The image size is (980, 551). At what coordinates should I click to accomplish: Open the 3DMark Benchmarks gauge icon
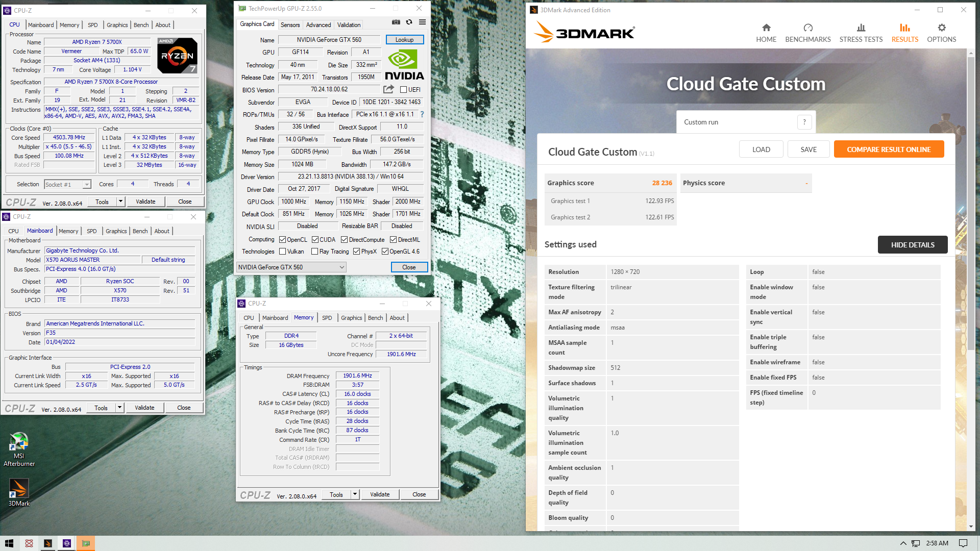coord(808,28)
